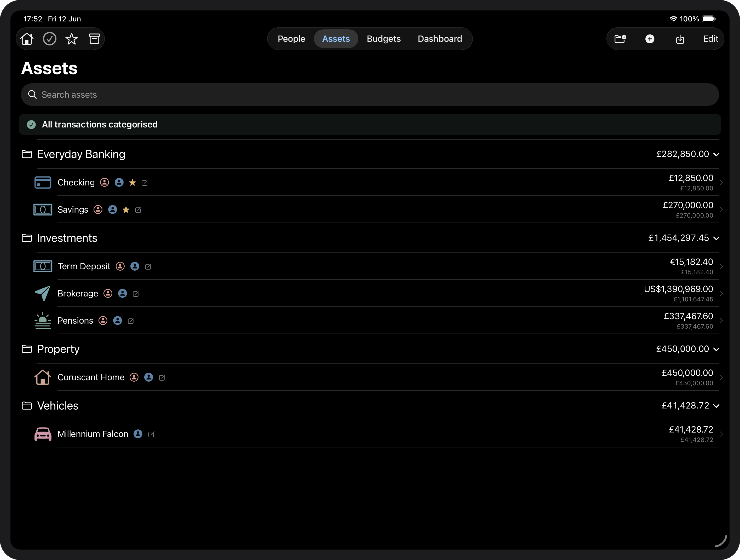Edit the Brokerage note icon
Image resolution: width=740 pixels, height=560 pixels.
coord(136,294)
